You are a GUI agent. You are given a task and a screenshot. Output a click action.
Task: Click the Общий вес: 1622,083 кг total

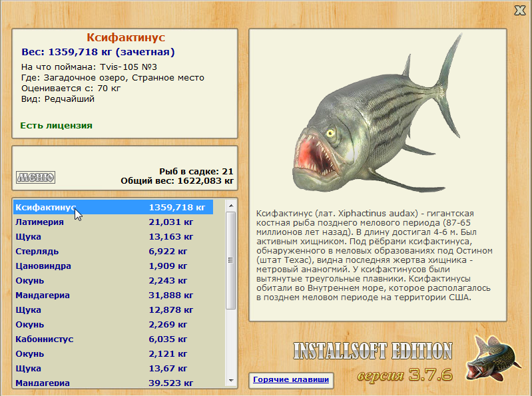(x=177, y=181)
